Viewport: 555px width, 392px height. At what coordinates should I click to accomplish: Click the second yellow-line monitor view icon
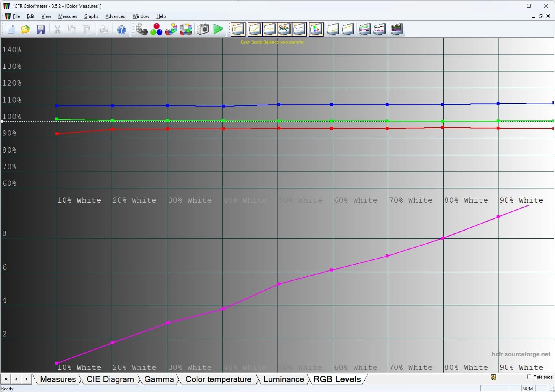[x=348, y=29]
